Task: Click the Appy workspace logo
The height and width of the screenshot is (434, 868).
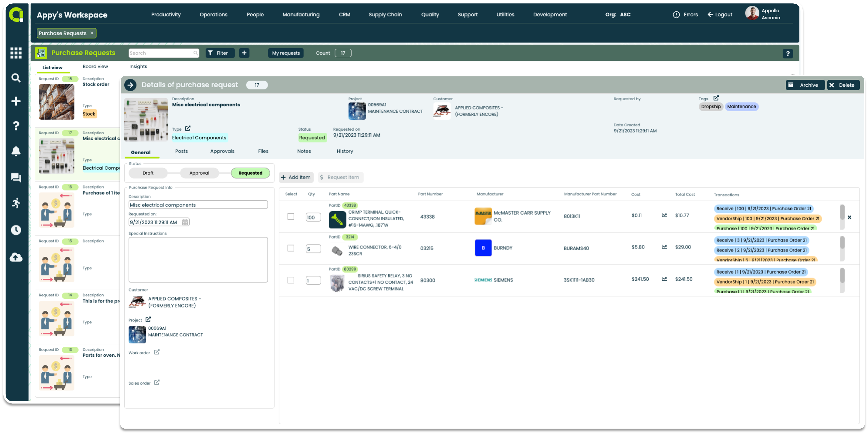Action: point(16,14)
